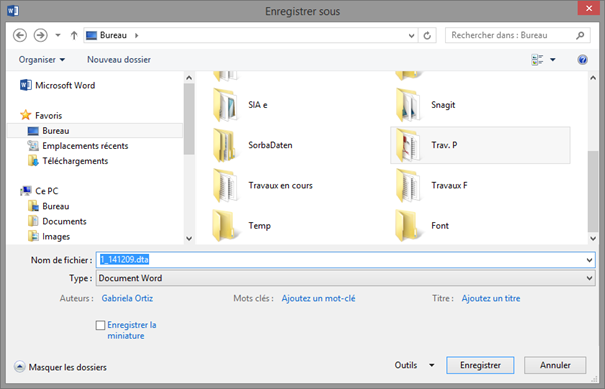This screenshot has width=605, height=389.
Task: Click the Enregistrer button
Action: (480, 365)
